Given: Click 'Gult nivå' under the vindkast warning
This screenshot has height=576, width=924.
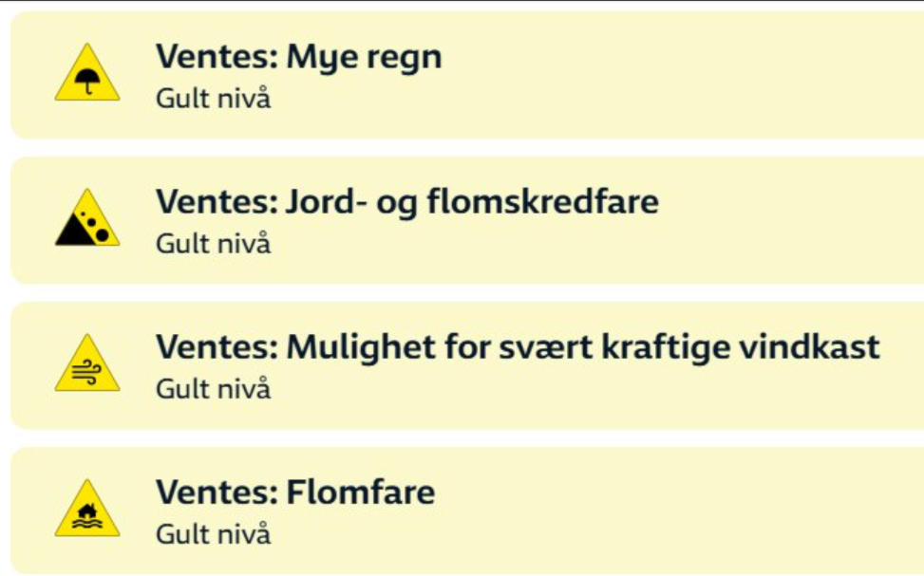Looking at the screenshot, I should point(213,389).
